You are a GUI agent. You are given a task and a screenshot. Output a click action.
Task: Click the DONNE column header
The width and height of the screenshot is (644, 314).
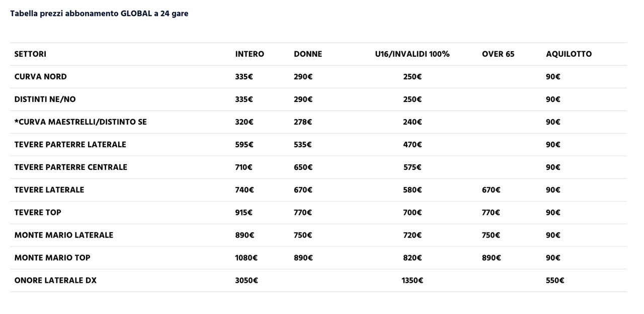[308, 54]
